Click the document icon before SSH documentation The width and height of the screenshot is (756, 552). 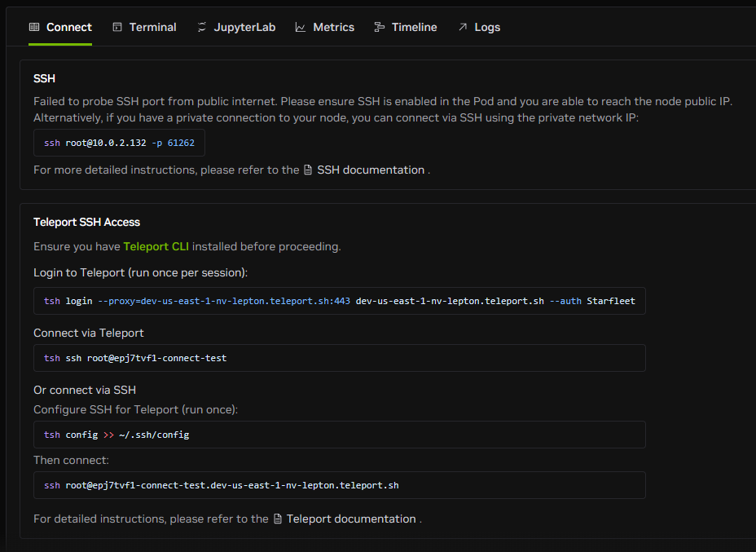[x=308, y=170]
